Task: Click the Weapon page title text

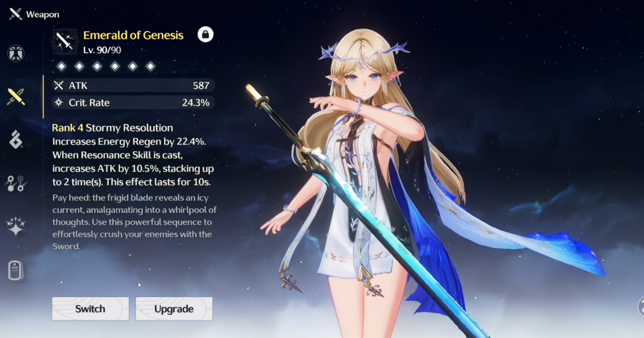Action: tap(42, 14)
